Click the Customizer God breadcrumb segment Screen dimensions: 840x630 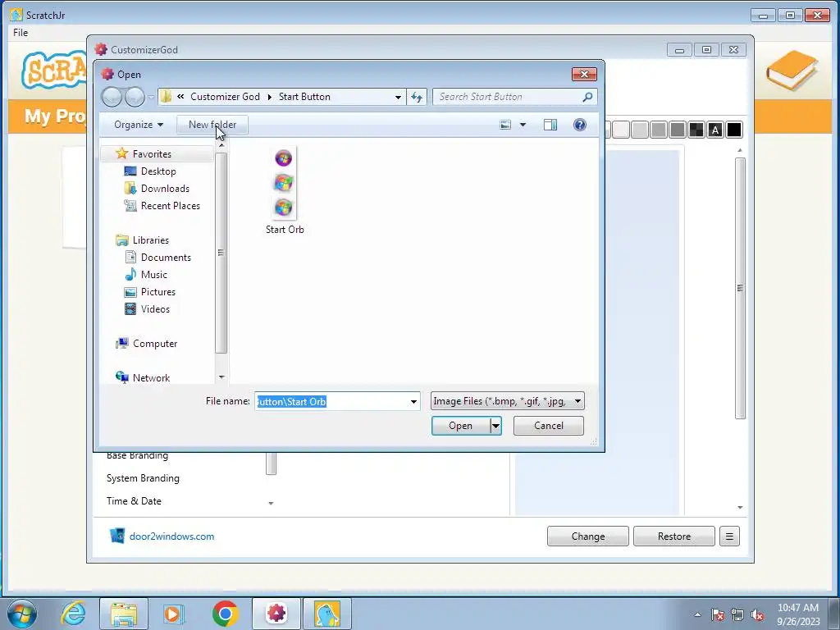pos(225,97)
